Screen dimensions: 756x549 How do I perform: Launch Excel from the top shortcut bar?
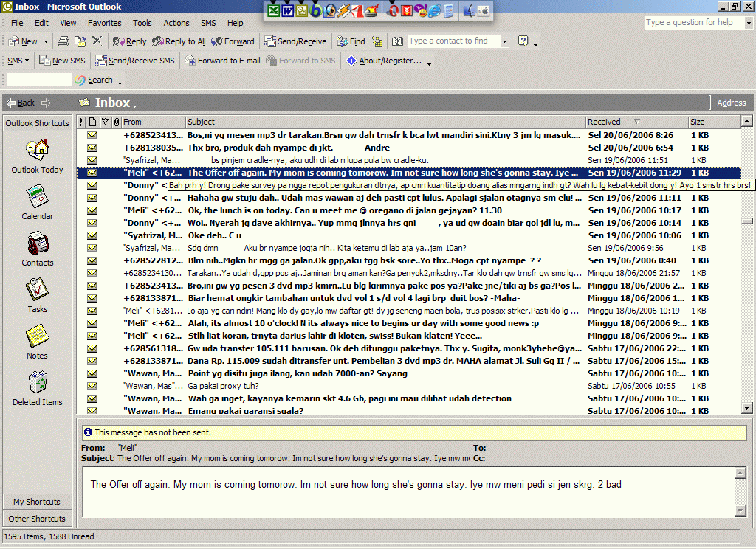[273, 10]
